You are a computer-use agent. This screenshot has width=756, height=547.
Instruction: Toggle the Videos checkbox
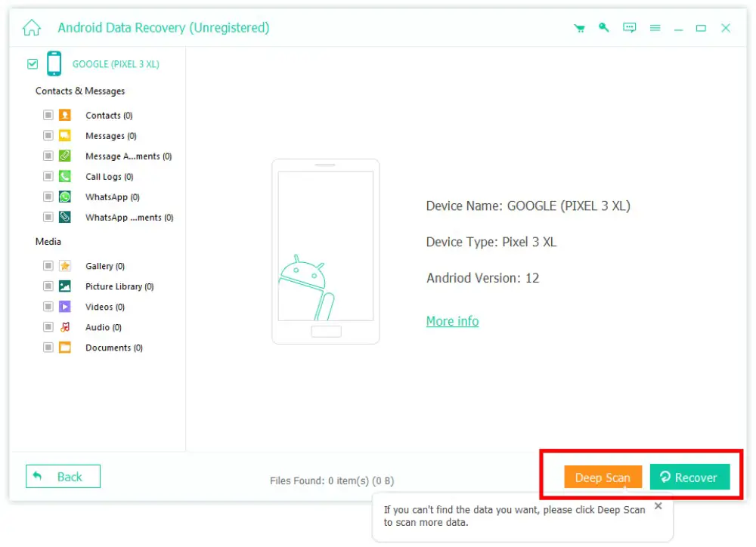pos(48,307)
